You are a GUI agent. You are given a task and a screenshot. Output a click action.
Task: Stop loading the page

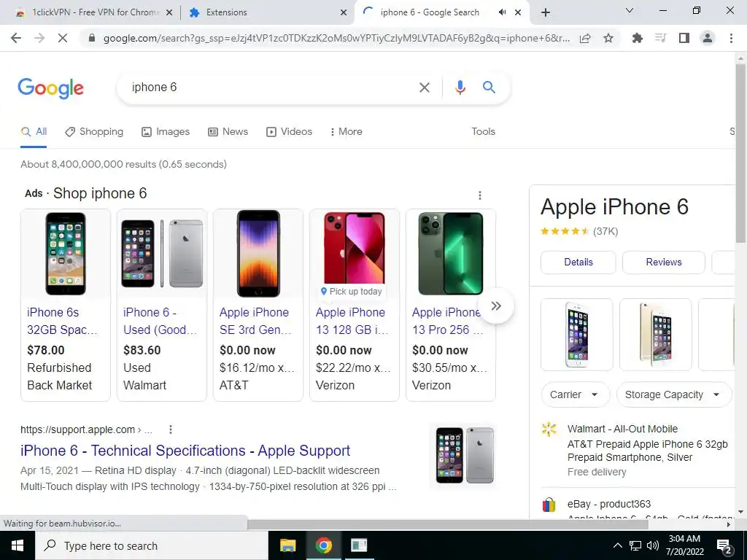[63, 38]
